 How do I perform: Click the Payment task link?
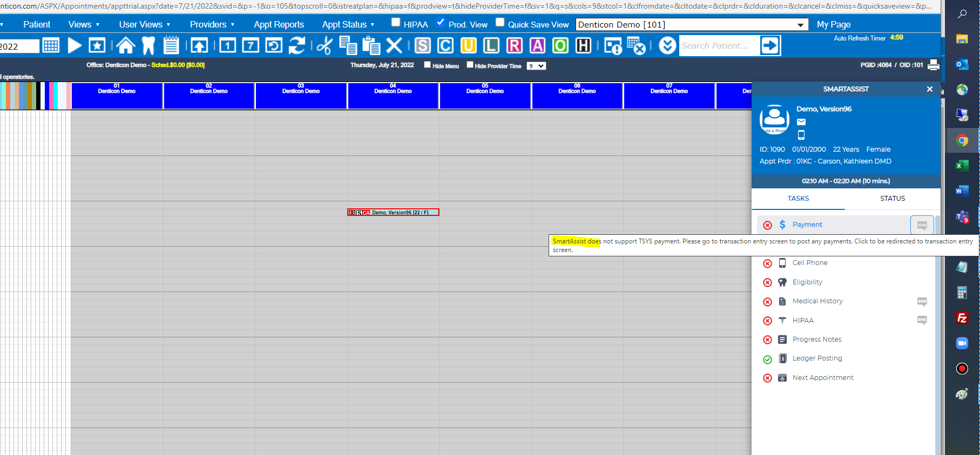coord(807,225)
